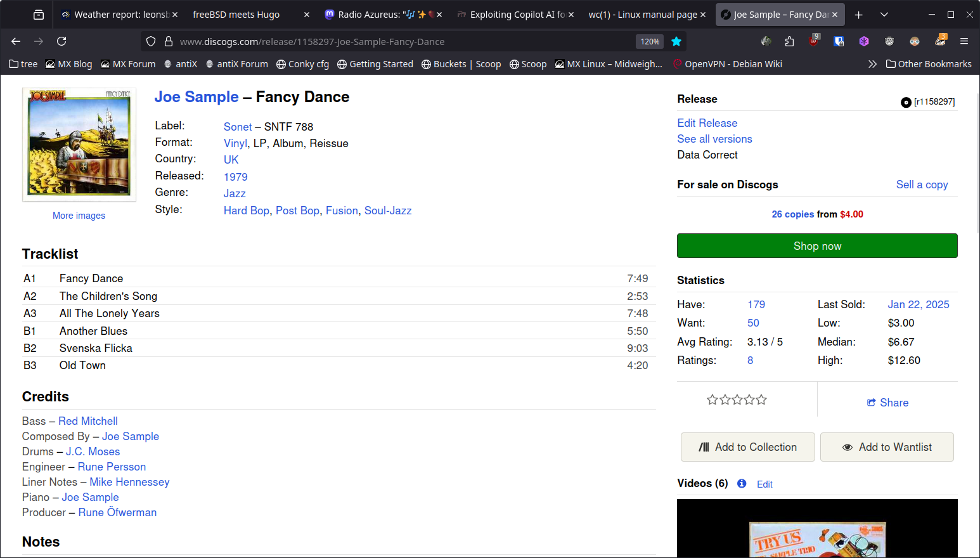The height and width of the screenshot is (558, 980).
Task: Open the Conky cfg bookmark
Action: pyautogui.click(x=303, y=64)
